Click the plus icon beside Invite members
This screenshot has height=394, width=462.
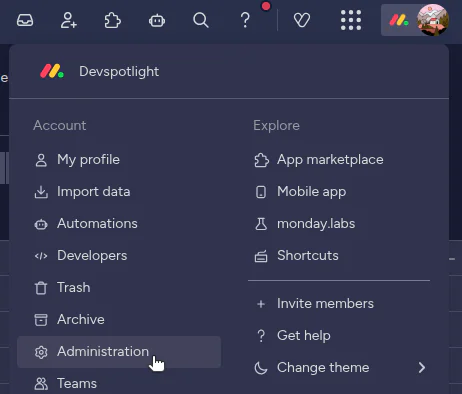coord(261,304)
